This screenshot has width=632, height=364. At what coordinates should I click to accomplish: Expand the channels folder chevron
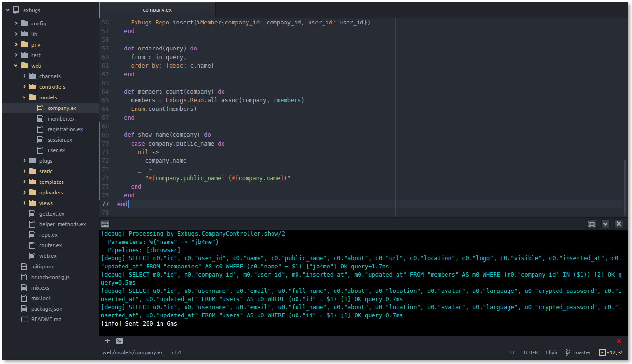click(x=24, y=76)
